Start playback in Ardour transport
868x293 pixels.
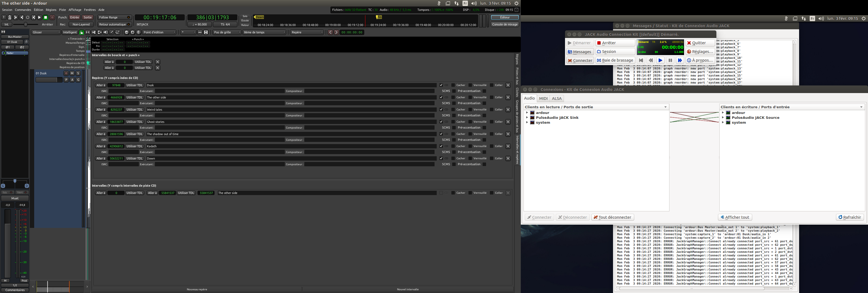[x=39, y=18]
